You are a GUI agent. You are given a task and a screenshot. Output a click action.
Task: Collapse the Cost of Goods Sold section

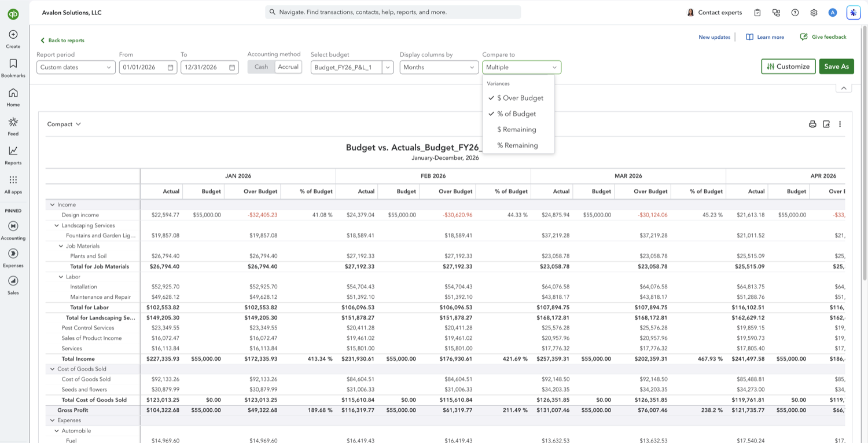[x=53, y=369]
